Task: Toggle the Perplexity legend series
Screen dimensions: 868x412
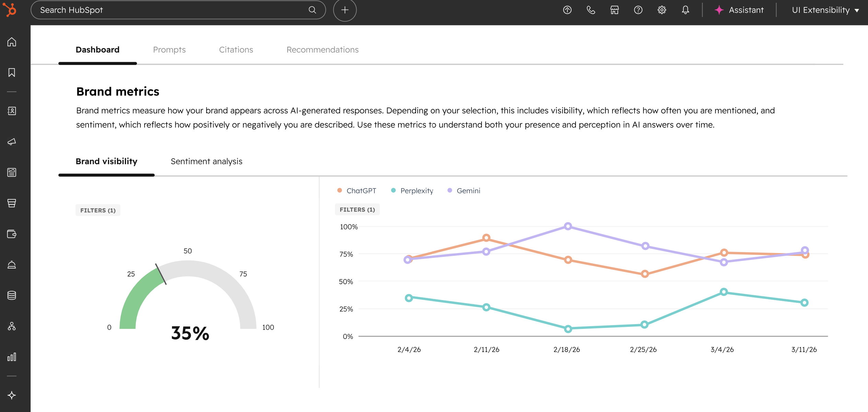Action: click(412, 191)
